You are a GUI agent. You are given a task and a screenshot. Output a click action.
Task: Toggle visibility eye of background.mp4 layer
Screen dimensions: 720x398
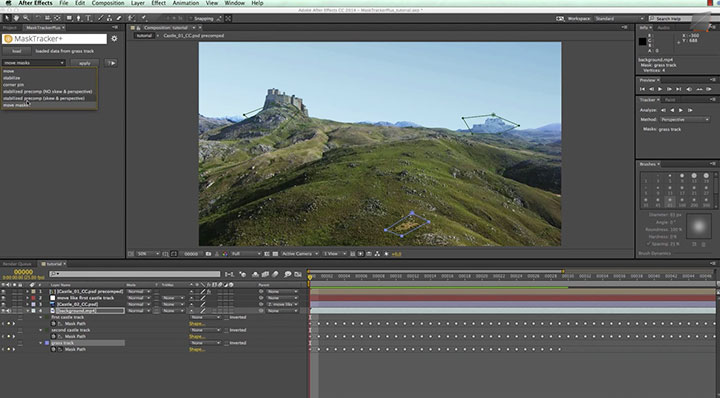[4, 311]
